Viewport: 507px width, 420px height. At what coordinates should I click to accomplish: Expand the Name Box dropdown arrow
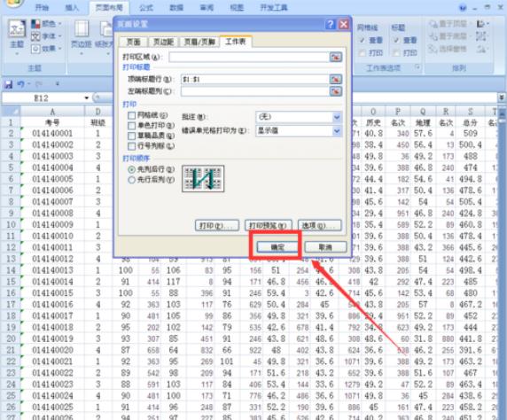[87, 98]
